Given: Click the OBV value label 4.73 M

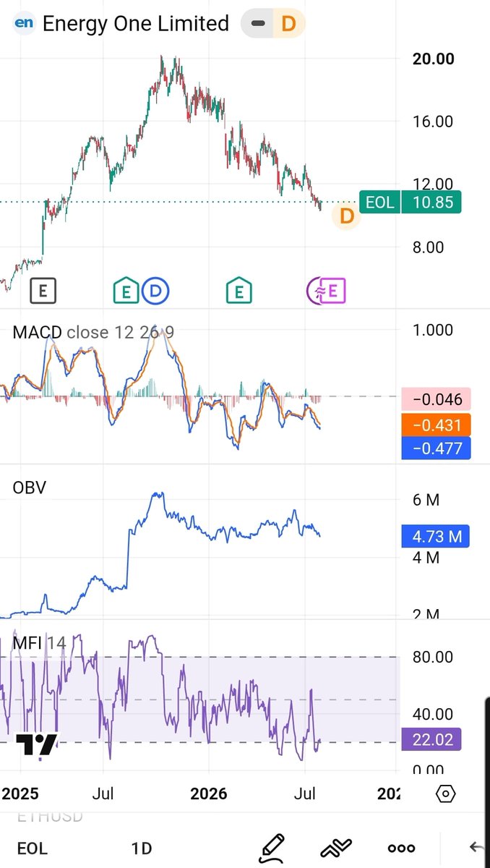Looking at the screenshot, I should 436,537.
